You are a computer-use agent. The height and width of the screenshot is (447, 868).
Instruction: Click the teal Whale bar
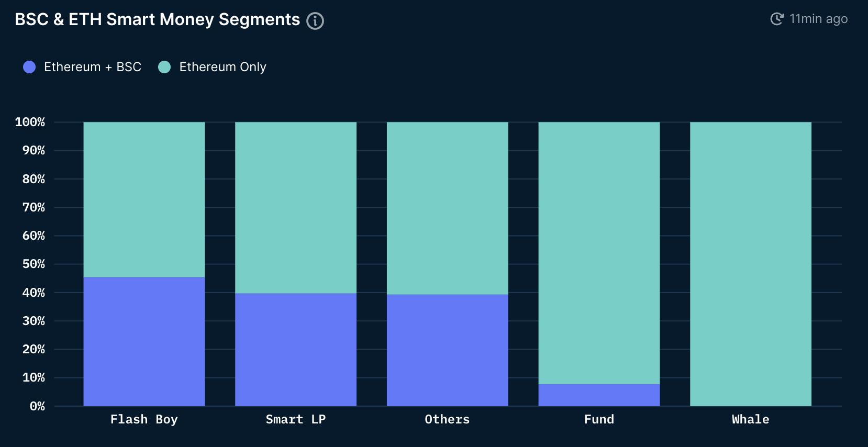point(751,264)
